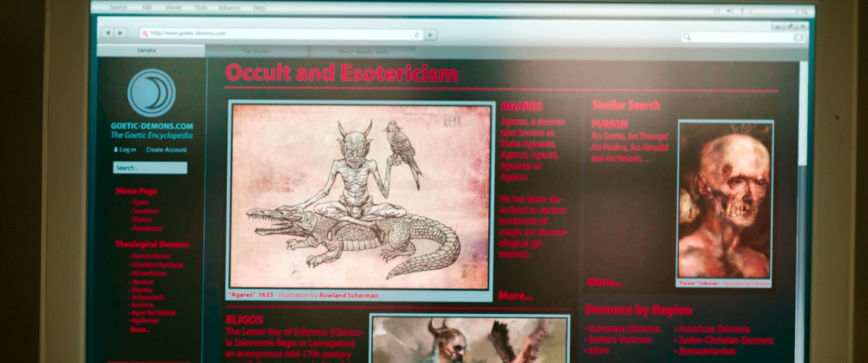Switch to the Top Stories tab
868x363 pixels.
pyautogui.click(x=256, y=51)
